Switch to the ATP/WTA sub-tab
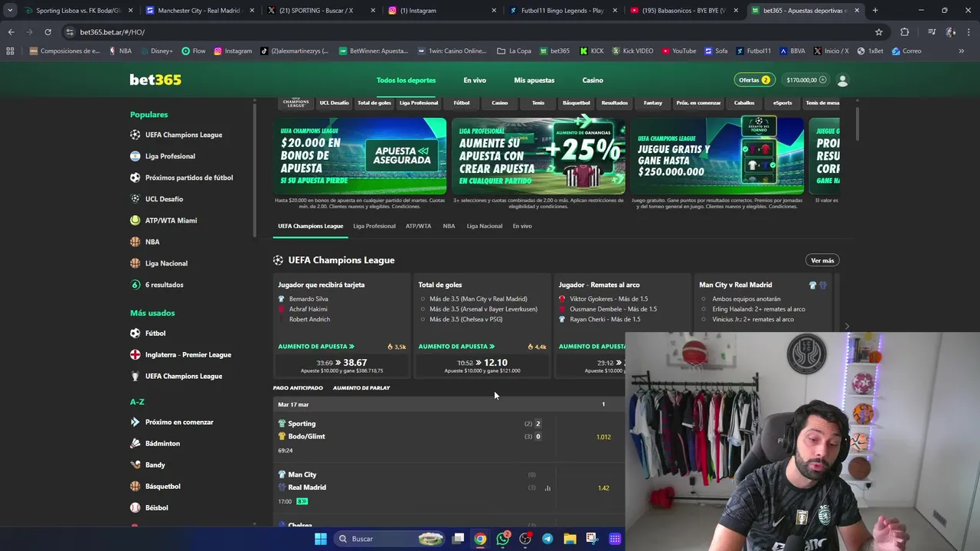 (x=418, y=226)
